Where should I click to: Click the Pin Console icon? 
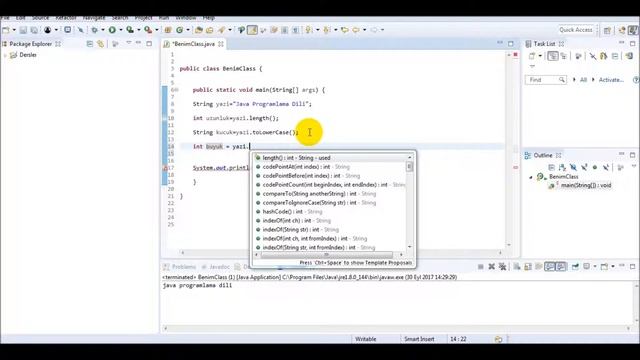[x=575, y=267]
